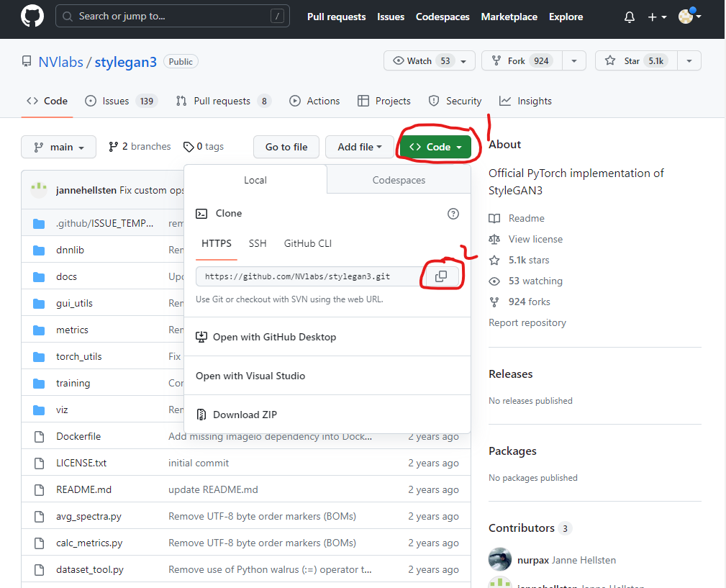Fork the repository button
This screenshot has height=588, width=726.
click(522, 60)
